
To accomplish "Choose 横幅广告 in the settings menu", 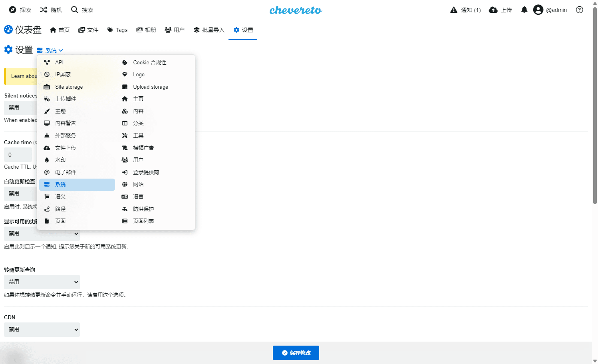I will pyautogui.click(x=155, y=148).
